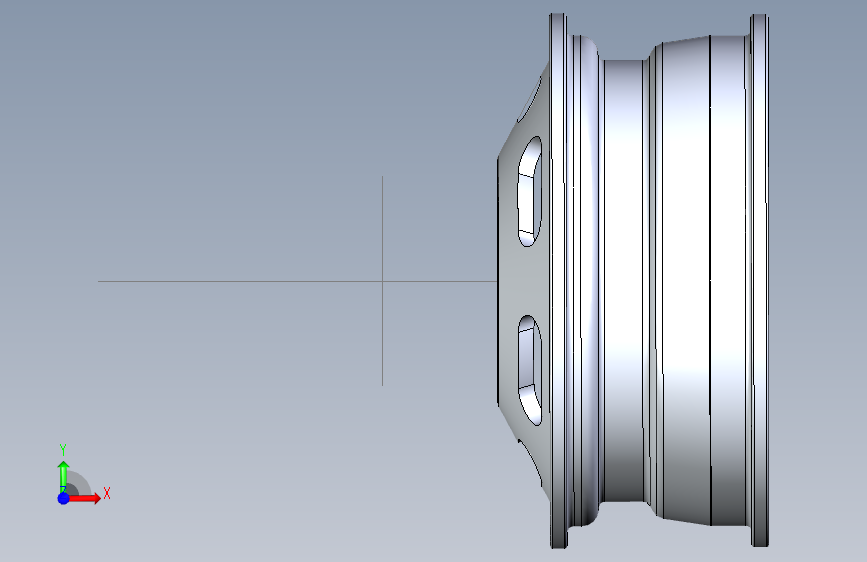Click the left outer rim flange
The height and width of the screenshot is (562, 867).
558,280
